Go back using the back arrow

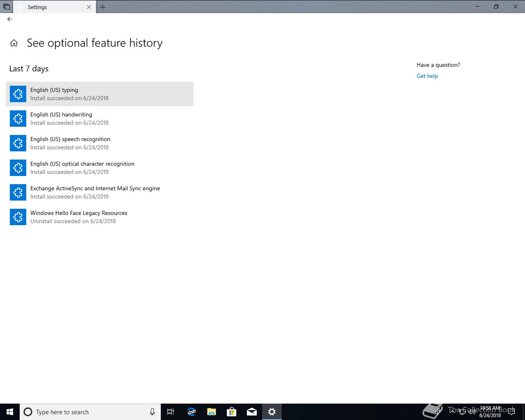click(x=10, y=19)
